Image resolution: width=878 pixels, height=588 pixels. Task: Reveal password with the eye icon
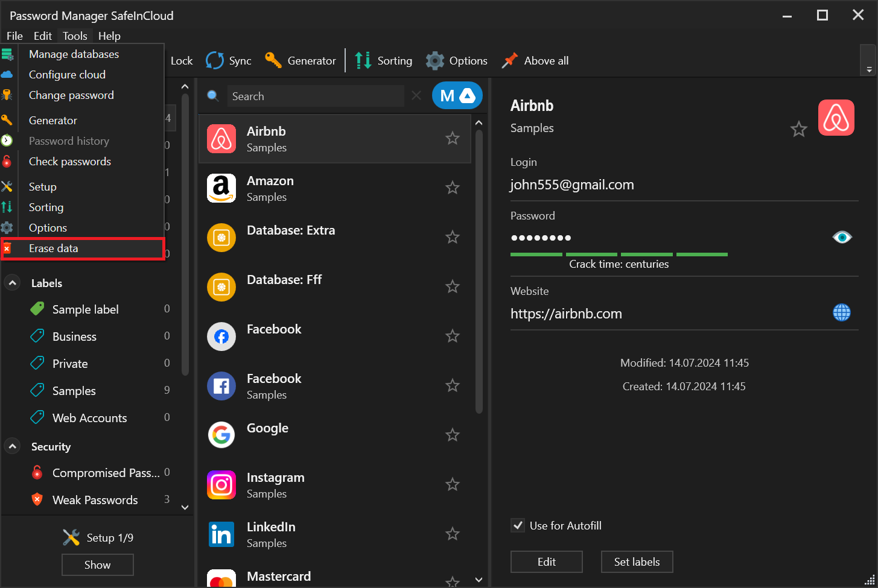842,238
